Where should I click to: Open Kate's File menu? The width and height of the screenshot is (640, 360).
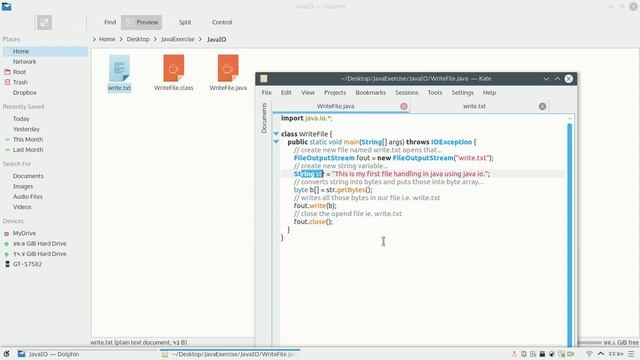(267, 93)
